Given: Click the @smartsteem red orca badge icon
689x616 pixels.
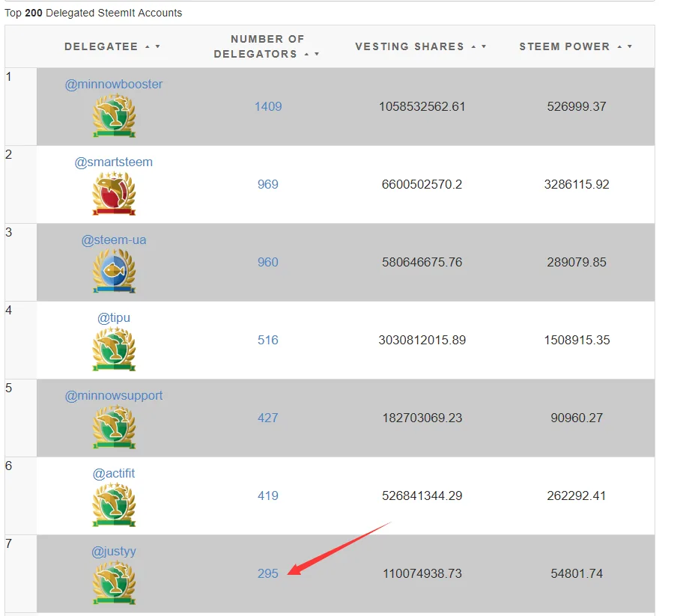Looking at the screenshot, I should pos(114,194).
